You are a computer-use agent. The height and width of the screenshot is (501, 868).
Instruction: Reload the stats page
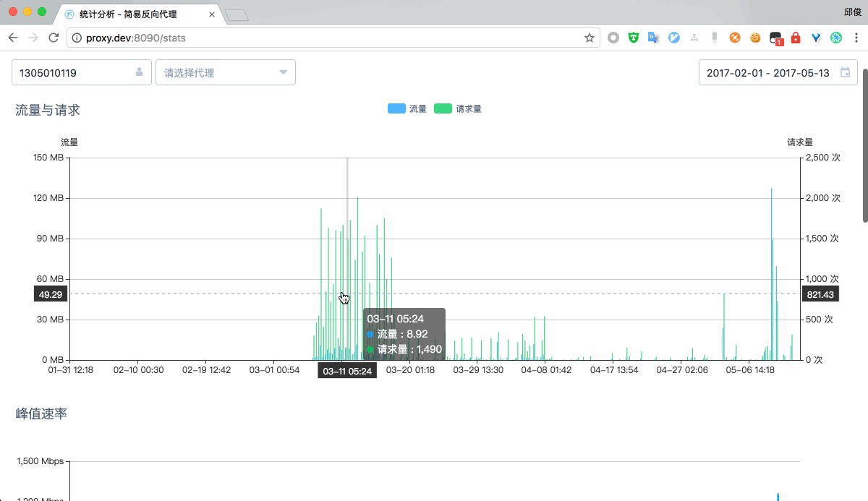[54, 38]
